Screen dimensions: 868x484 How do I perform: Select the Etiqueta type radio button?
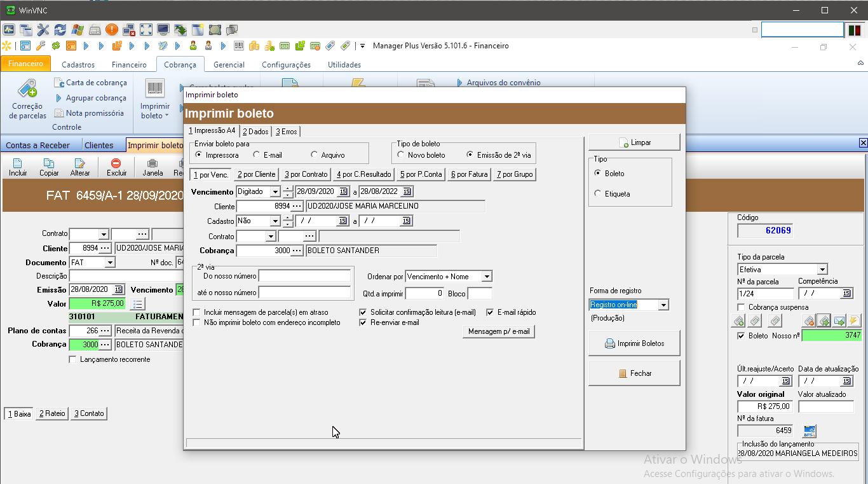tap(597, 193)
